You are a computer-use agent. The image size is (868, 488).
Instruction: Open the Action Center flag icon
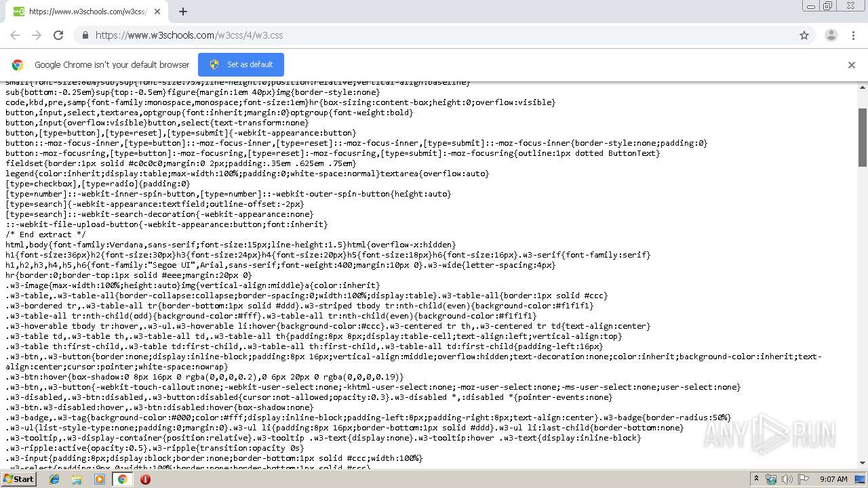(x=804, y=479)
